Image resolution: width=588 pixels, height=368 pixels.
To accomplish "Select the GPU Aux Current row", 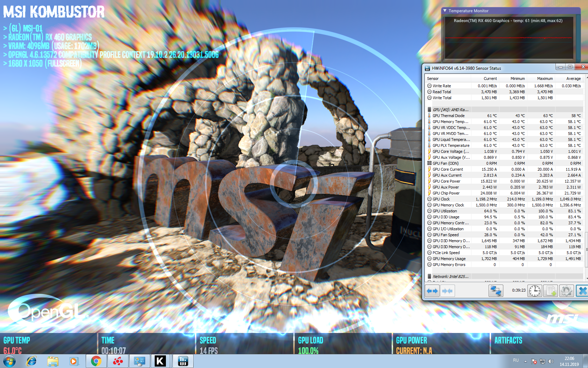I will point(504,175).
